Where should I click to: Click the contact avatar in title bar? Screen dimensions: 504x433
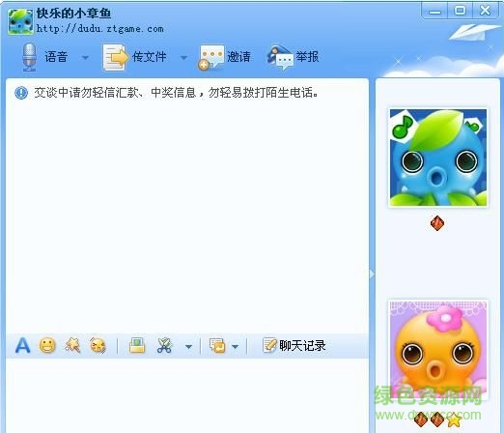click(20, 21)
